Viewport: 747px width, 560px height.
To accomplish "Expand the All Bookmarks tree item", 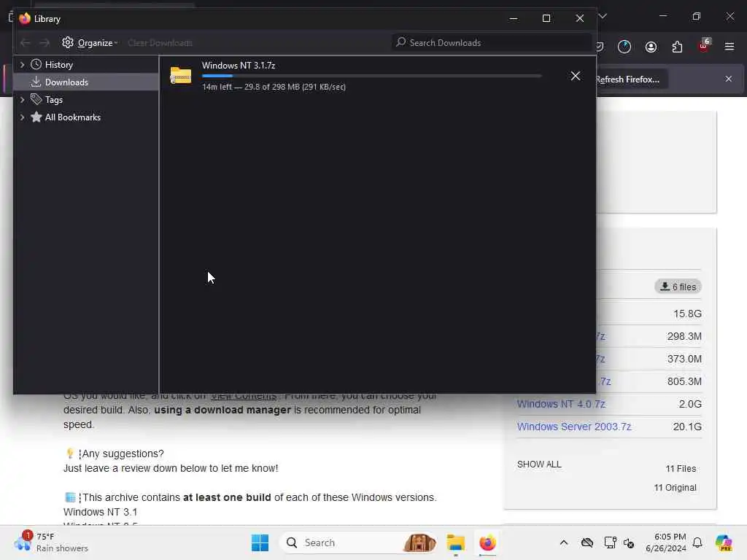I will coord(23,117).
